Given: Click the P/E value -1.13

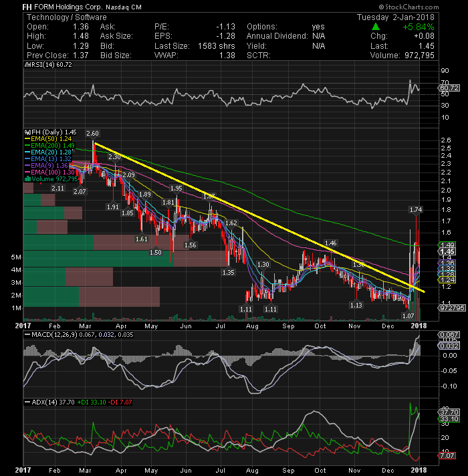Looking at the screenshot, I should point(225,27).
